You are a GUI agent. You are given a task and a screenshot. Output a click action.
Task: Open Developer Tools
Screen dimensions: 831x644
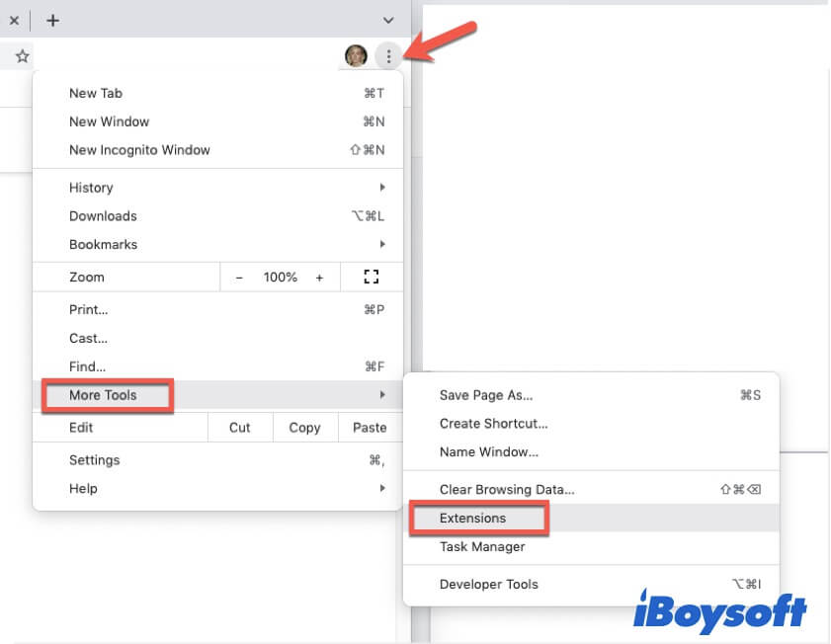point(490,584)
